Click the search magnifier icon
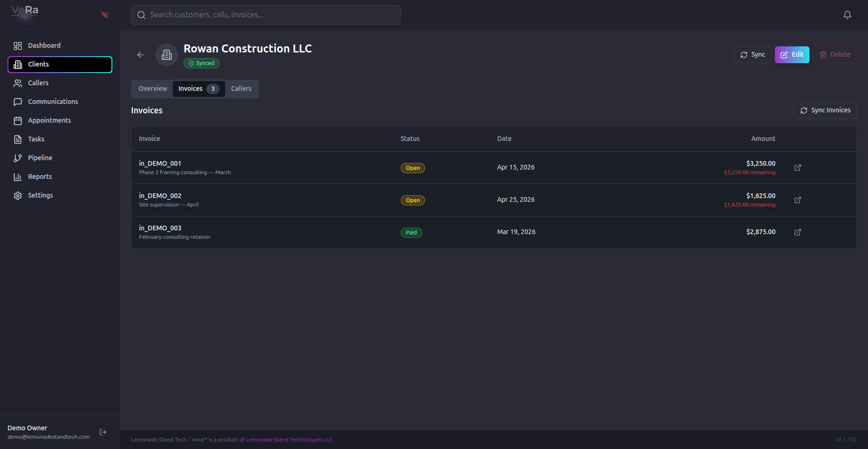 pos(141,15)
